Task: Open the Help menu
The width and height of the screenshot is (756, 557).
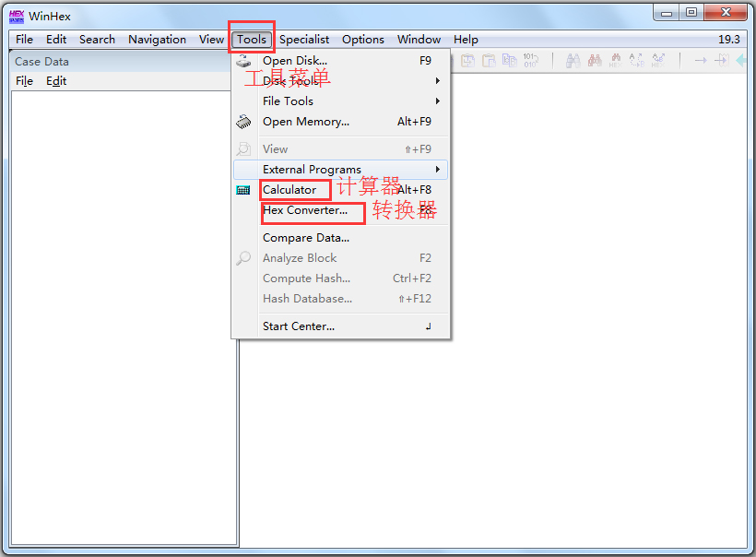Action: click(x=466, y=39)
